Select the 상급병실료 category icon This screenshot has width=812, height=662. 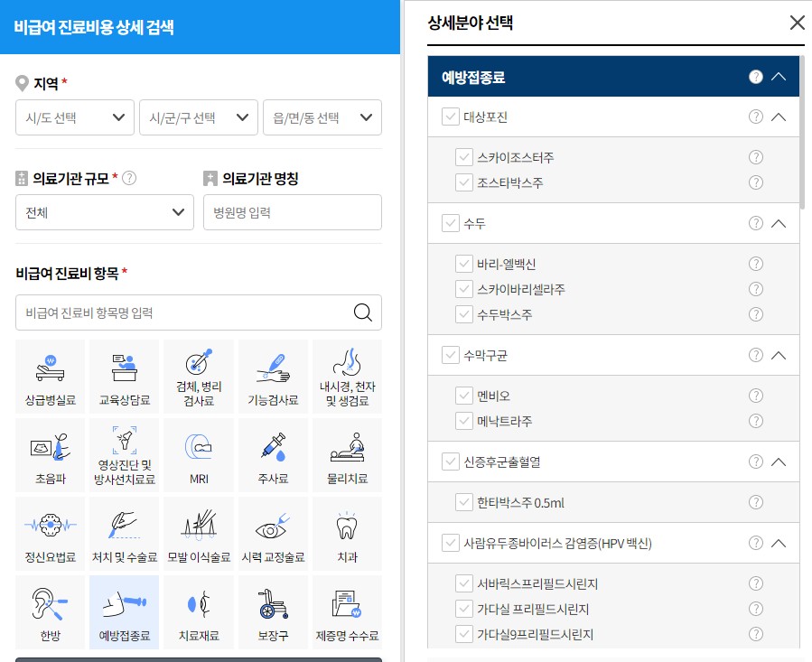[x=51, y=377]
